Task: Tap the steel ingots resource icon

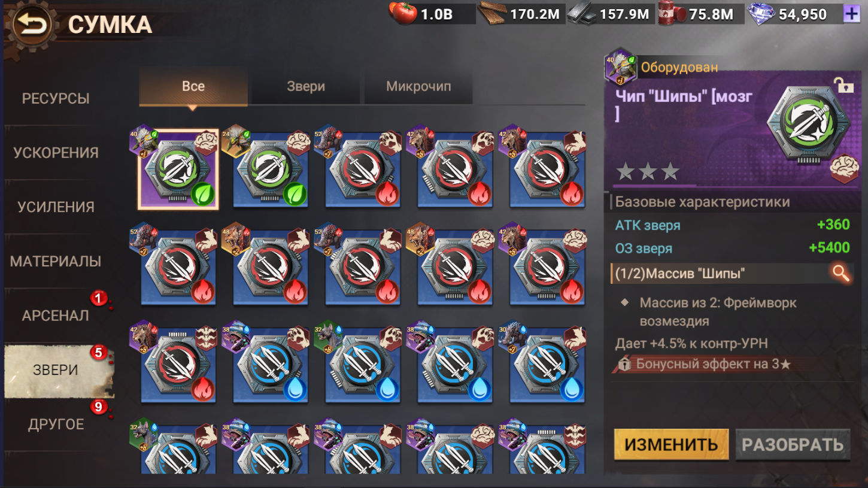Action: coord(582,14)
